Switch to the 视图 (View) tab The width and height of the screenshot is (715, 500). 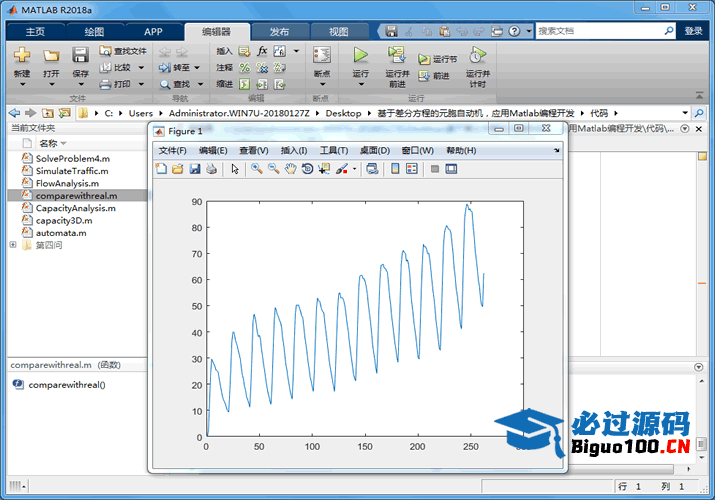pyautogui.click(x=338, y=31)
